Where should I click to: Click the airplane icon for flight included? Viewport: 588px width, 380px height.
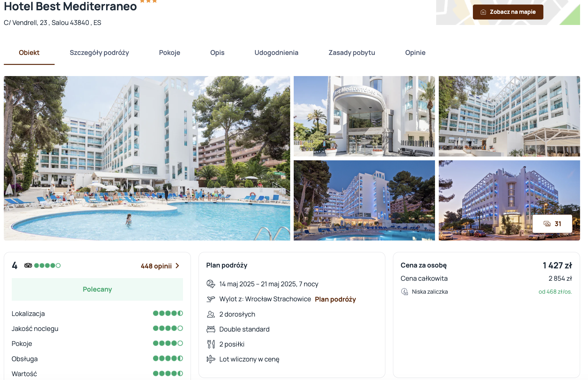[x=211, y=359]
